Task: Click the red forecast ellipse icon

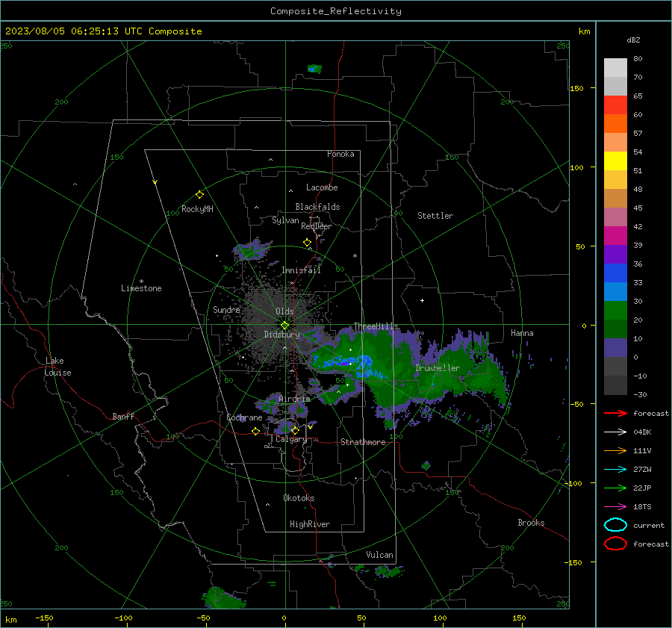Action: [x=615, y=544]
